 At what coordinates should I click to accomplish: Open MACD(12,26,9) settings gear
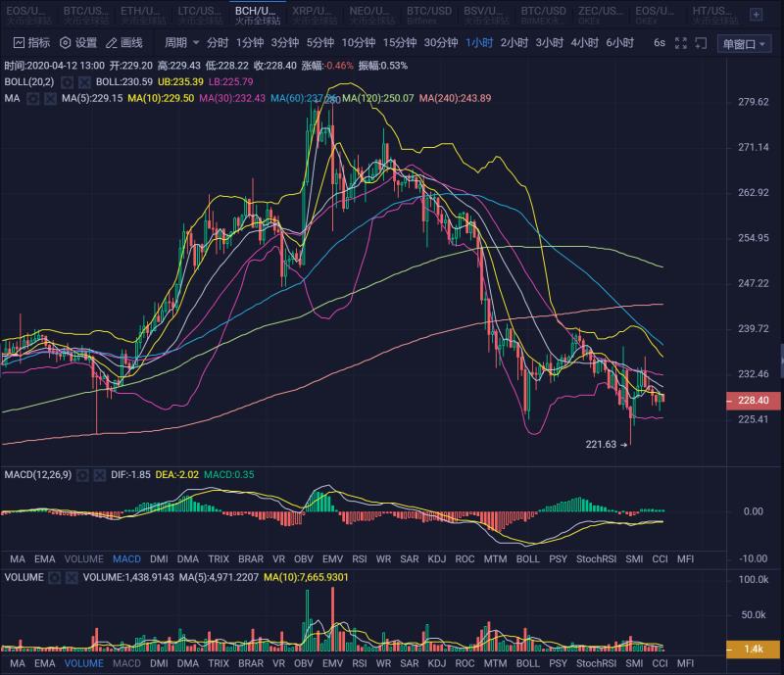[82, 475]
